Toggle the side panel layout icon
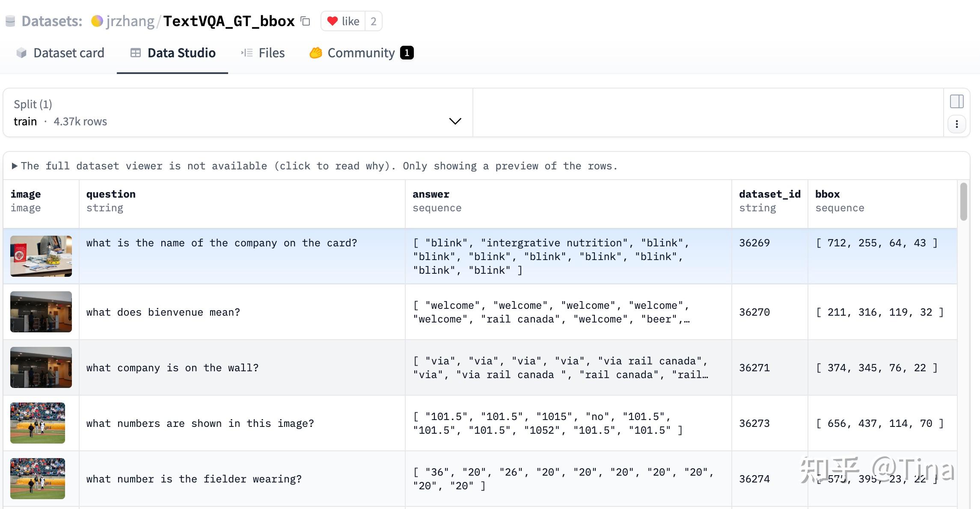This screenshot has width=980, height=509. click(956, 101)
